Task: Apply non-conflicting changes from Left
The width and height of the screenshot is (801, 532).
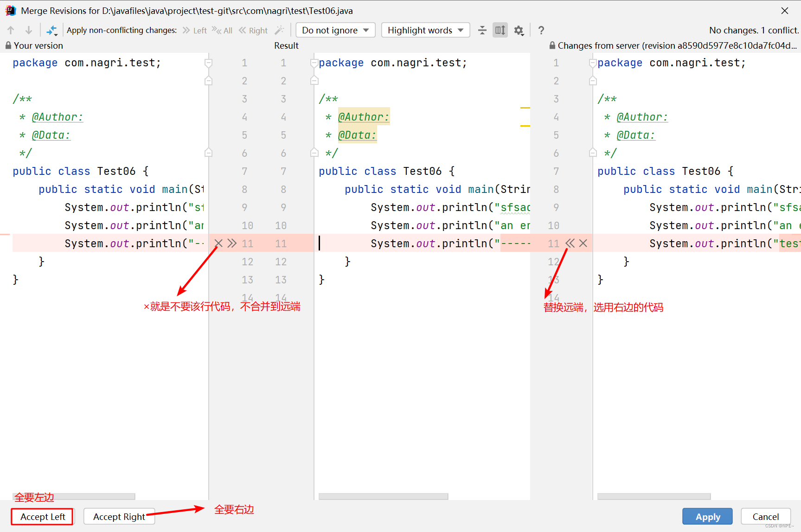Action: (195, 30)
